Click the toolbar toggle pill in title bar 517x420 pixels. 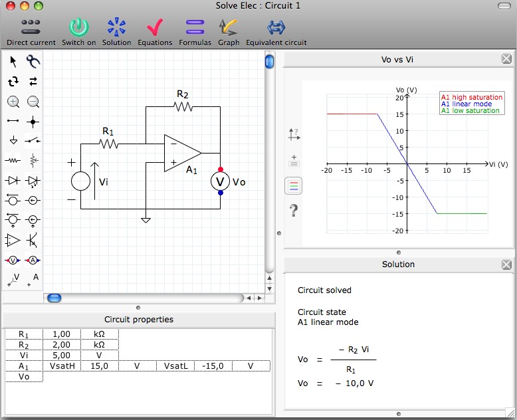pos(504,6)
